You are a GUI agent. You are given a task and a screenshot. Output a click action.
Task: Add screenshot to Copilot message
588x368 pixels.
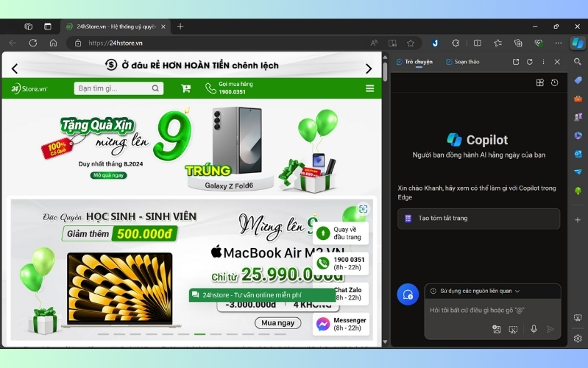tap(513, 330)
